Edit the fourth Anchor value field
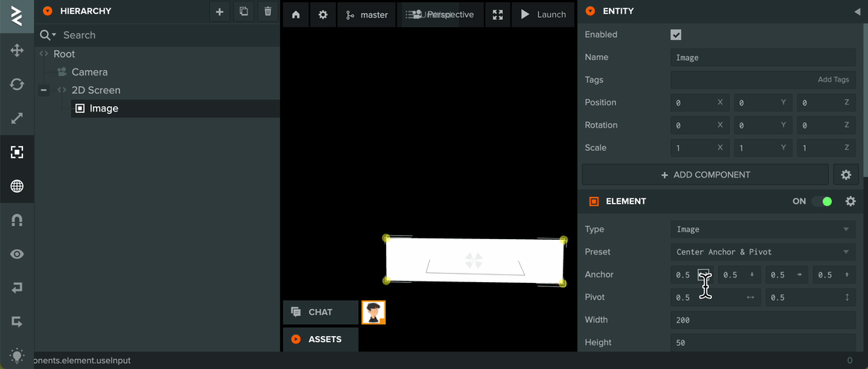This screenshot has width=868, height=369. coord(834,275)
